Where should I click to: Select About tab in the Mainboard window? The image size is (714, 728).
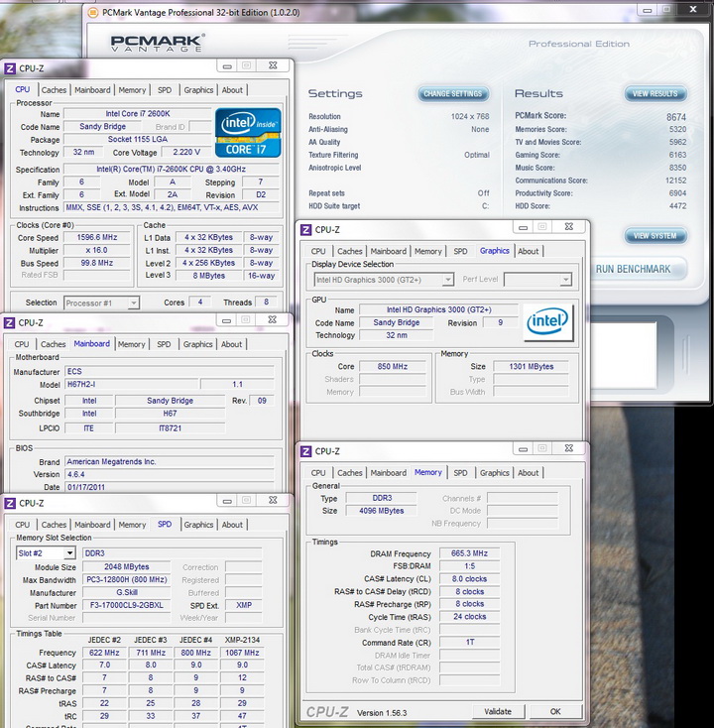pyautogui.click(x=231, y=344)
